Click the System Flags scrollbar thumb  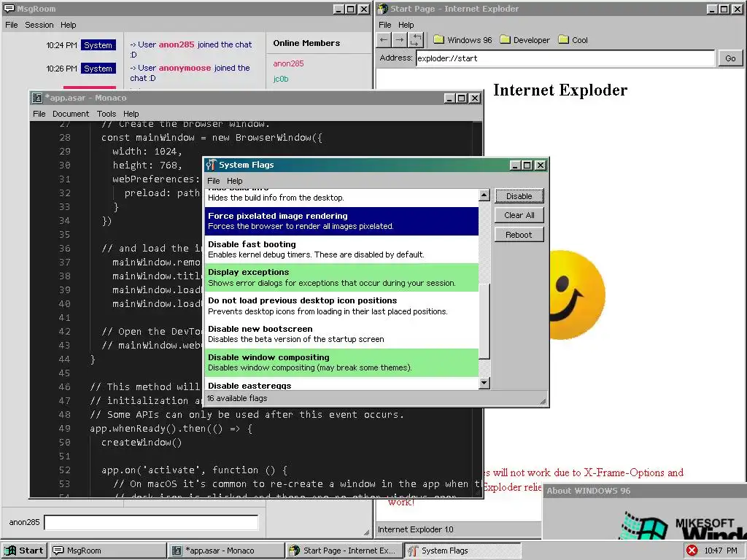coord(484,321)
